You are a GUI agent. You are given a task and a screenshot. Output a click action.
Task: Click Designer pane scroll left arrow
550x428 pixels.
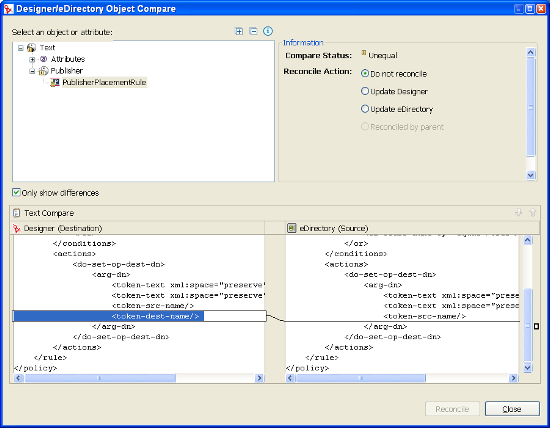pyautogui.click(x=18, y=378)
